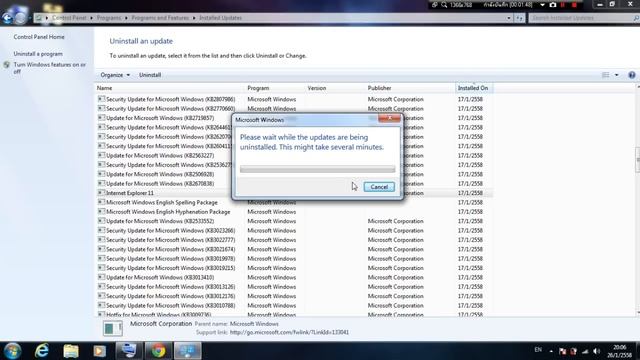Screen dimensions: 640x360
Task: Click the shield icon beside Turn Windows features
Action: (x=7, y=65)
